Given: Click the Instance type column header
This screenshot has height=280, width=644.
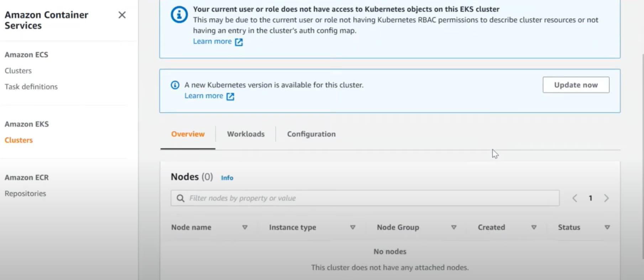Looking at the screenshot, I should (x=293, y=227).
